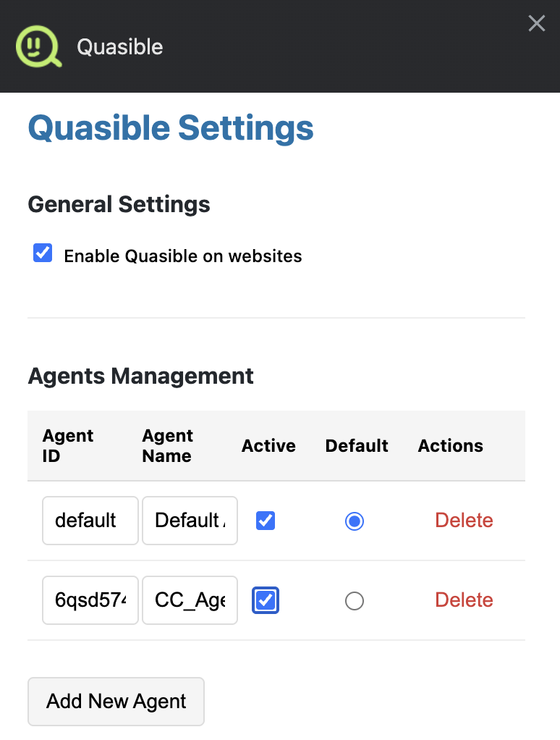Close the Quasible settings panel
This screenshot has width=560, height=740.
point(536,23)
